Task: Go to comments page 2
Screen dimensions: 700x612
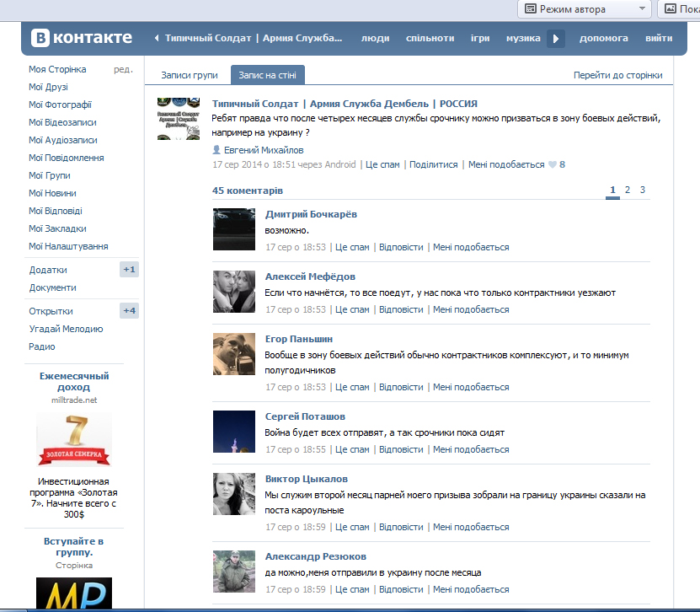Action: (628, 190)
